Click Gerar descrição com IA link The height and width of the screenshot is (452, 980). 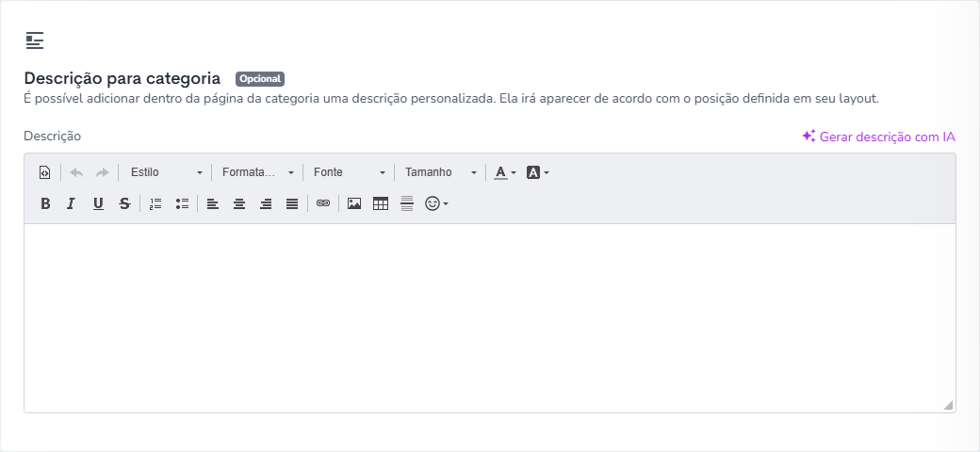(879, 137)
